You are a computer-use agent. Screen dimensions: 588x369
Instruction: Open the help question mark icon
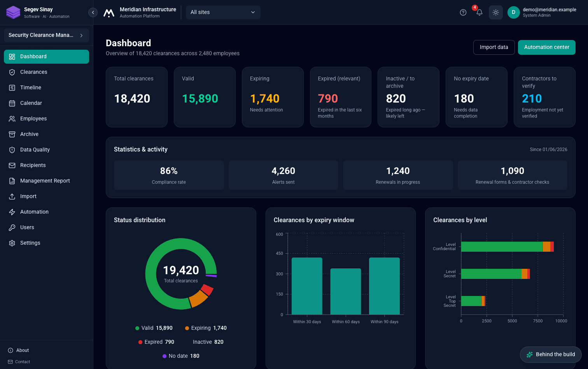point(463,12)
